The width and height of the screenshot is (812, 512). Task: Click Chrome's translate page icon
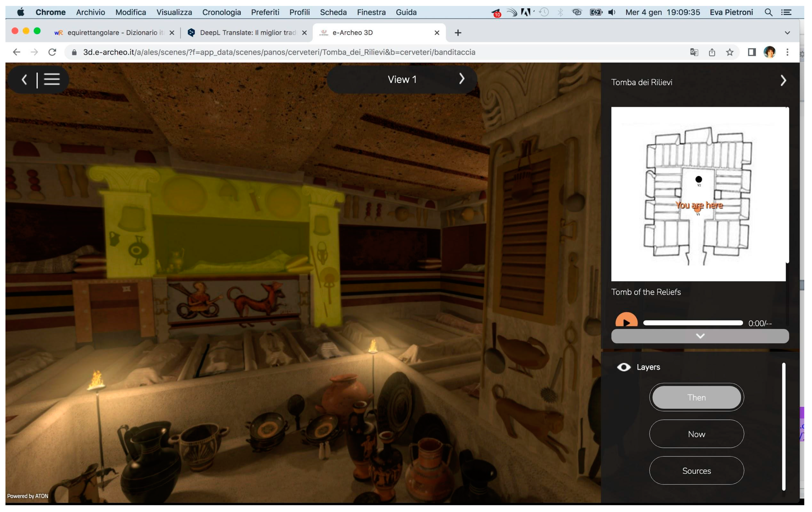tap(694, 52)
